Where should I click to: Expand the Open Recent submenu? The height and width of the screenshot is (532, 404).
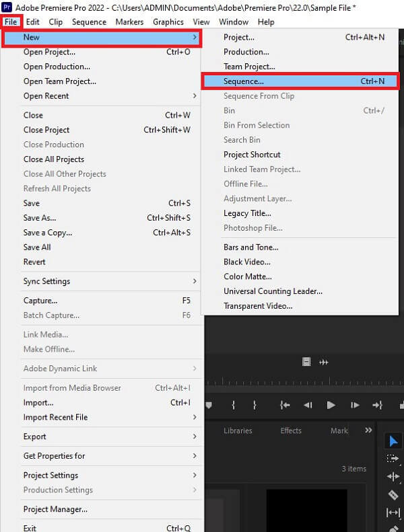coord(195,96)
